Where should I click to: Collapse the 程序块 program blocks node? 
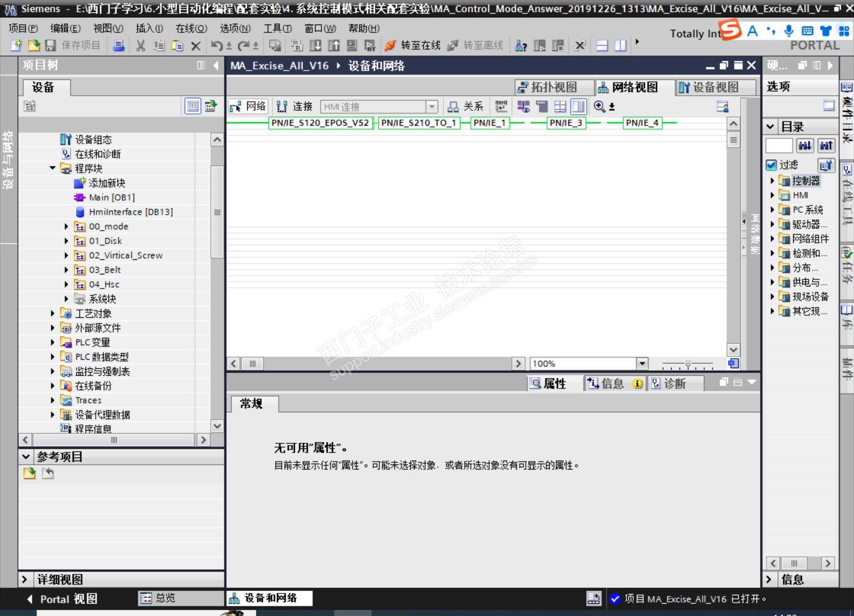(52, 168)
